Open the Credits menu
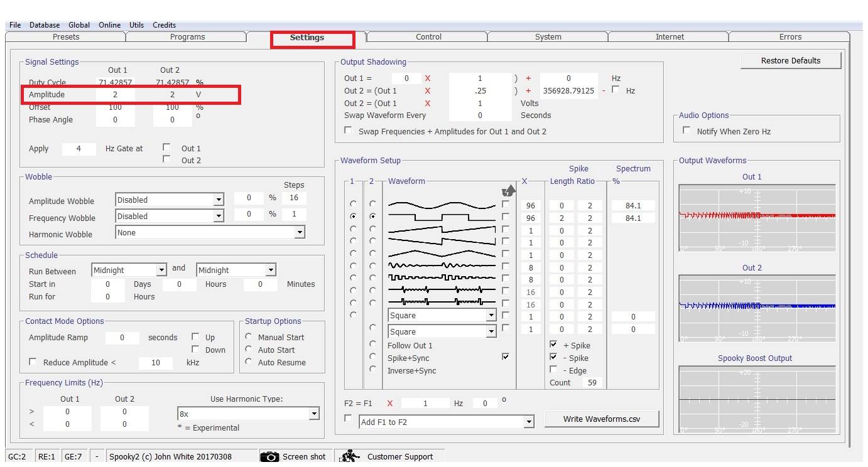The width and height of the screenshot is (868, 467). click(x=164, y=25)
